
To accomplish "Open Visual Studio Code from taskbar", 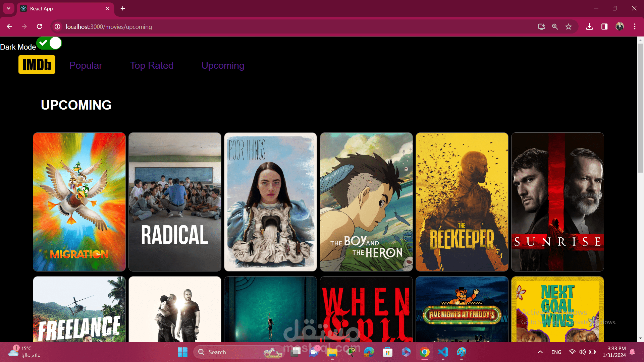I will point(443,352).
